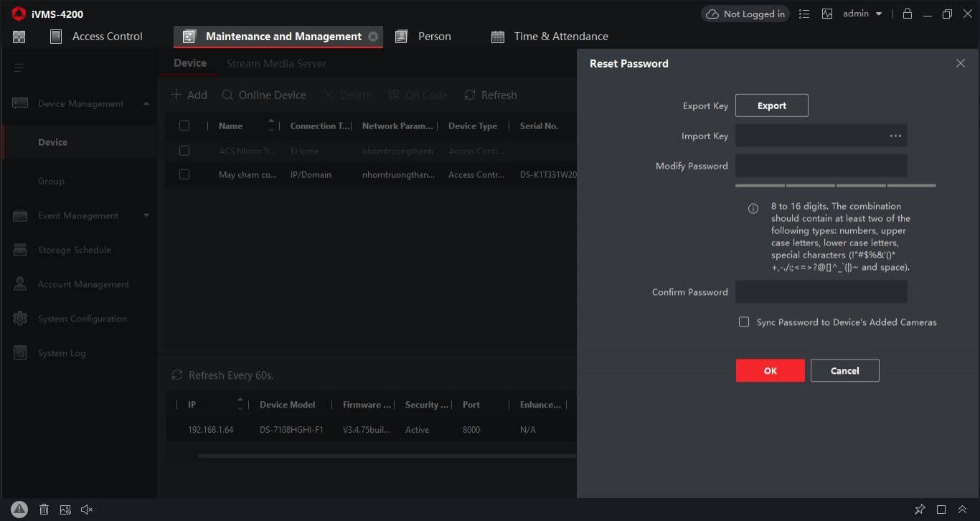Toggle the alarm sound mute speaker icon
This screenshot has width=980, height=521.
coord(87,510)
